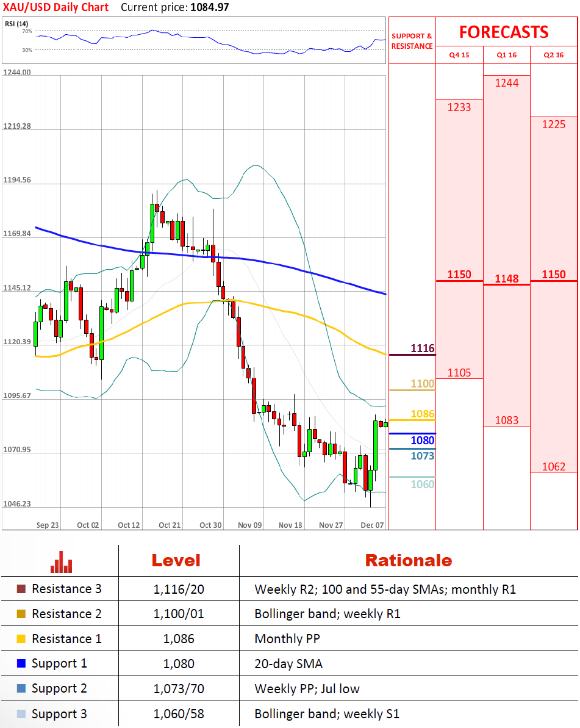580x728 pixels.
Task: Click the 1100 resistance level marker
Action: (x=422, y=383)
